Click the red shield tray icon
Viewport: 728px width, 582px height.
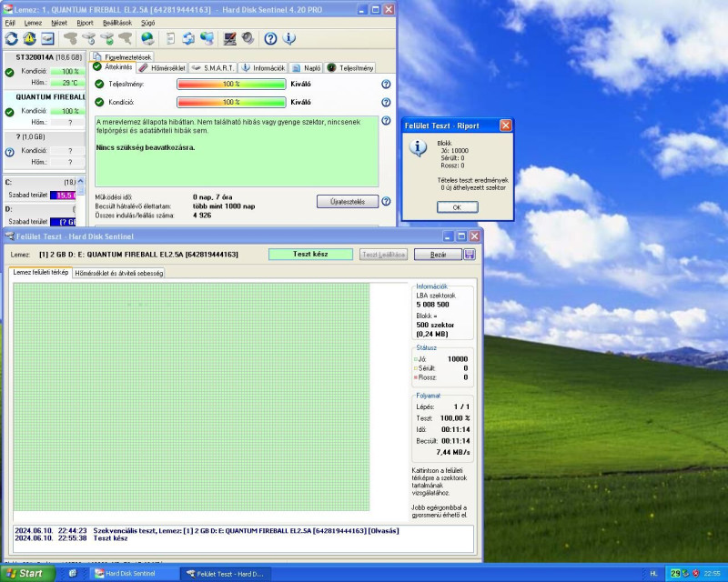click(x=695, y=574)
